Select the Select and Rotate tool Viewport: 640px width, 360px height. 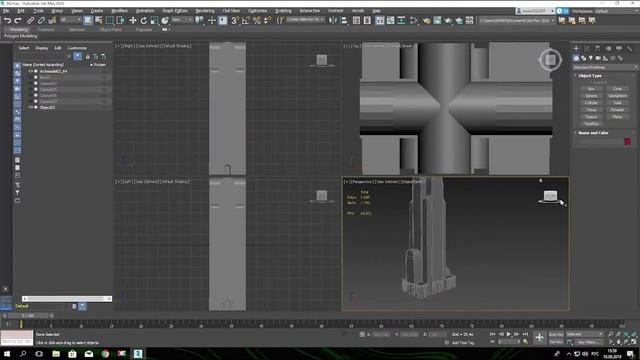click(144, 20)
